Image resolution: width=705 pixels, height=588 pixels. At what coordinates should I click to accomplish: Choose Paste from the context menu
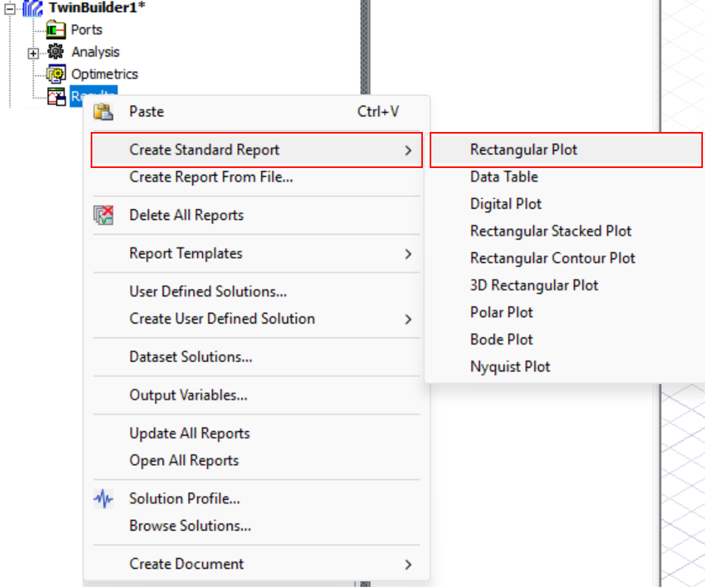[257, 112]
